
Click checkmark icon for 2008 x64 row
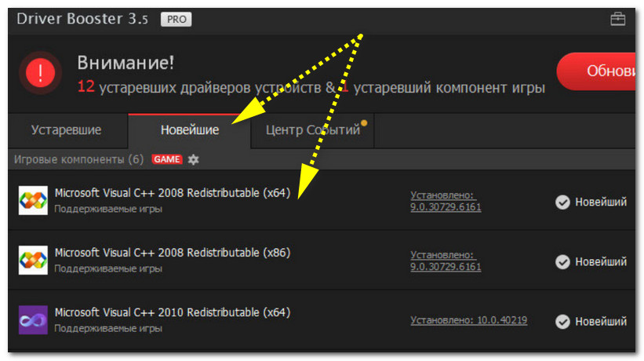562,202
